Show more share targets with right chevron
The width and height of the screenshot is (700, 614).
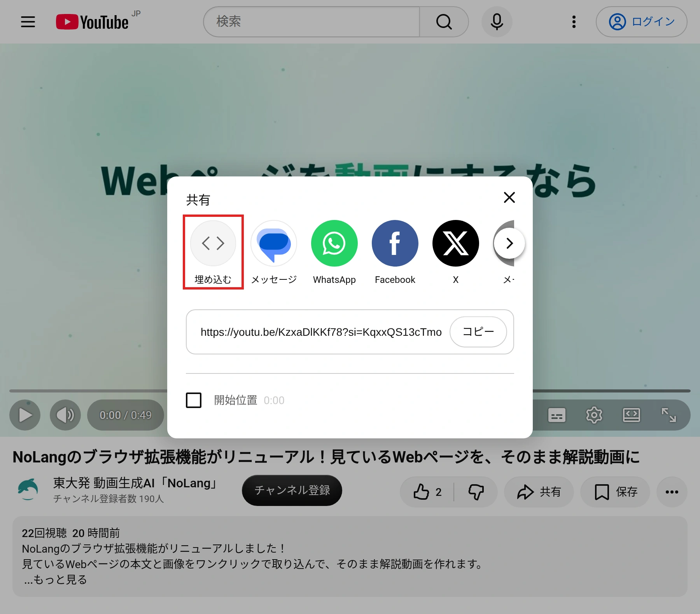509,243
